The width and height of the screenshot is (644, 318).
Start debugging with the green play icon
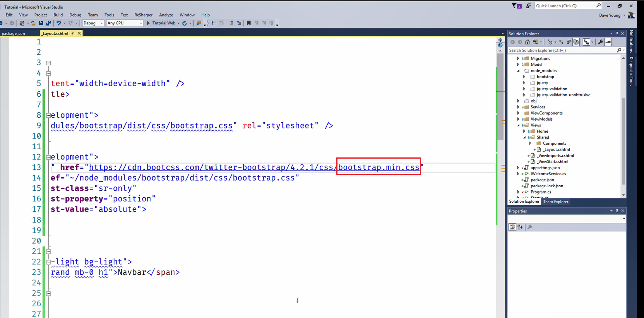click(x=148, y=23)
